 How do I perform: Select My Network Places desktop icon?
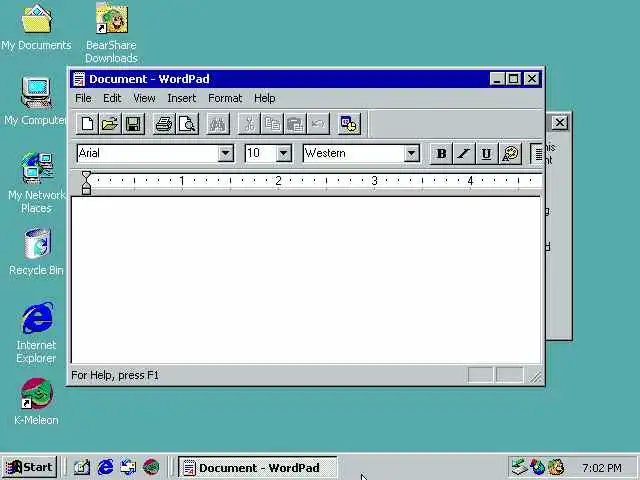point(36,182)
